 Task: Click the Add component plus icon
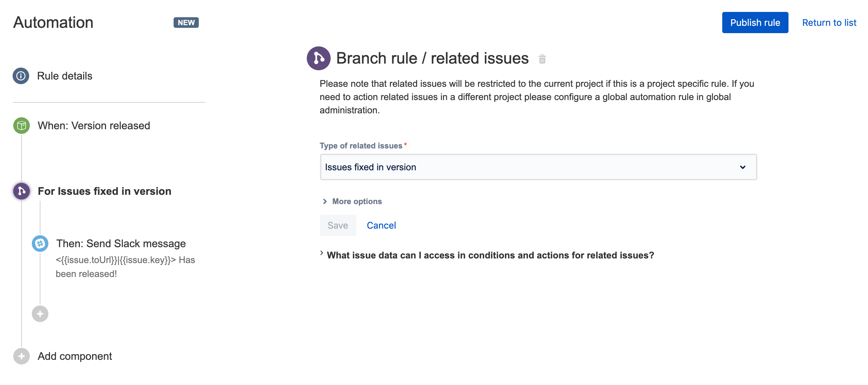(22, 356)
